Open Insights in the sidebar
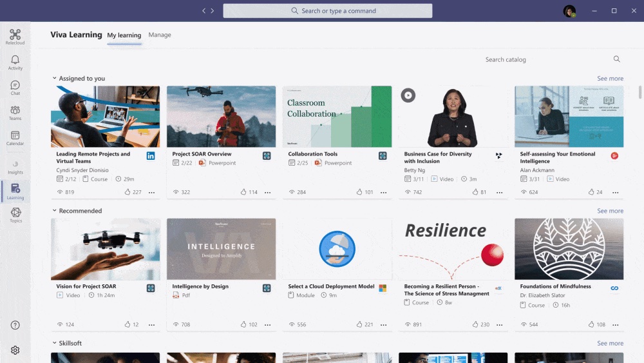Image resolution: width=644 pixels, height=363 pixels. (x=15, y=168)
